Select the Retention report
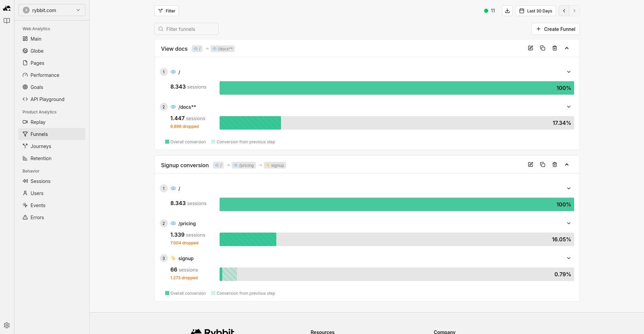Screen dimensions: 644x334 pos(41,158)
